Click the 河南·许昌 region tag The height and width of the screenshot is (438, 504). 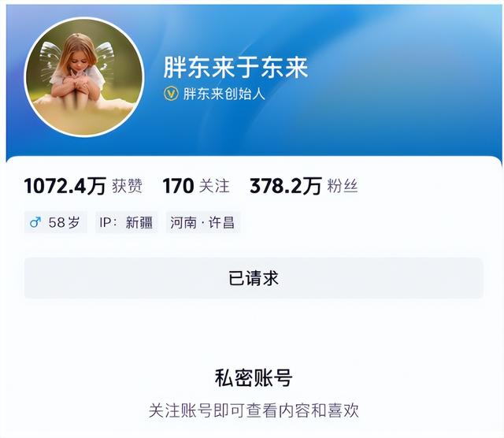pos(203,222)
